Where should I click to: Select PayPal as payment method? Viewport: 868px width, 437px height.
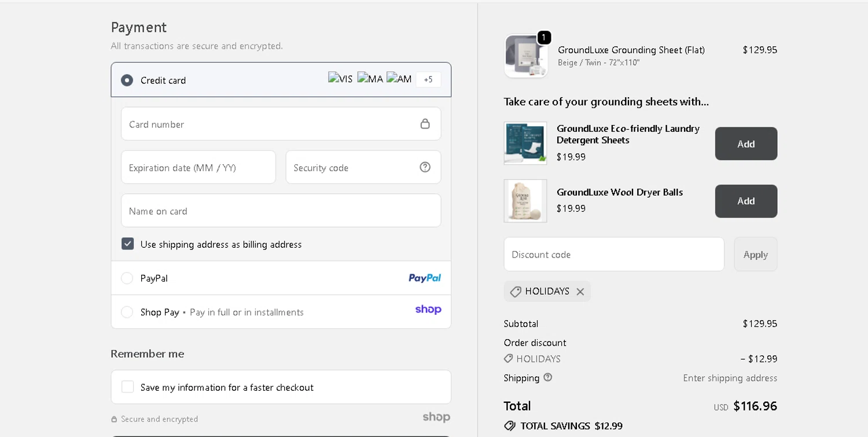[127, 278]
